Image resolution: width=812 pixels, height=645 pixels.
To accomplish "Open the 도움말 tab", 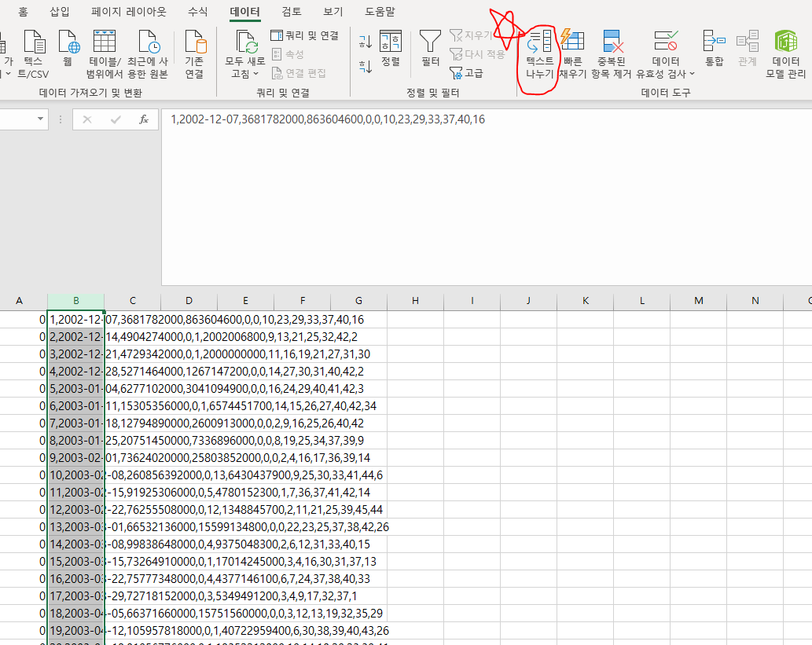I will 380,11.
